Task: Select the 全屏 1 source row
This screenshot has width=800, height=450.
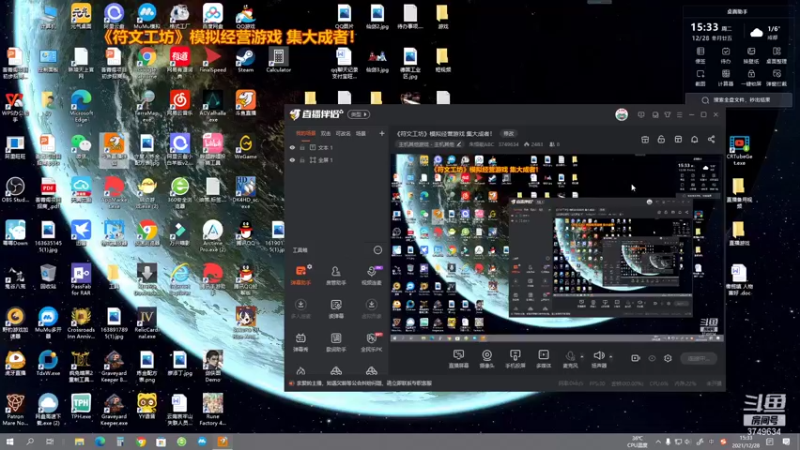Action: (x=337, y=160)
